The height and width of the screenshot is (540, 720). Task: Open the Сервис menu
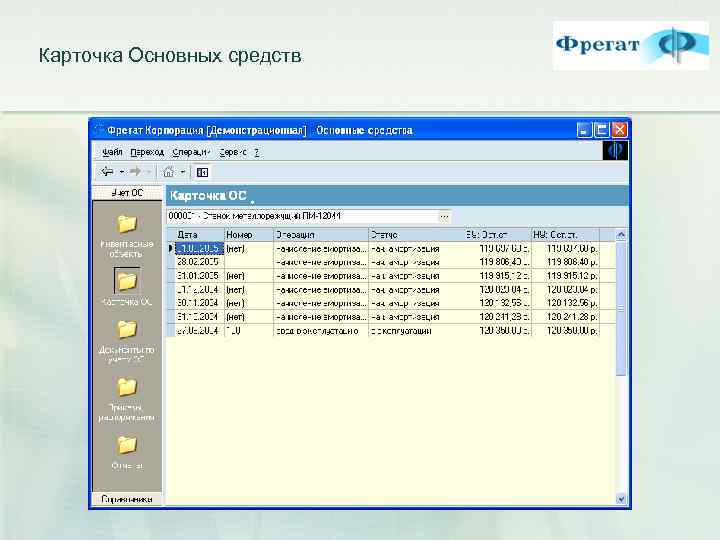(x=233, y=152)
